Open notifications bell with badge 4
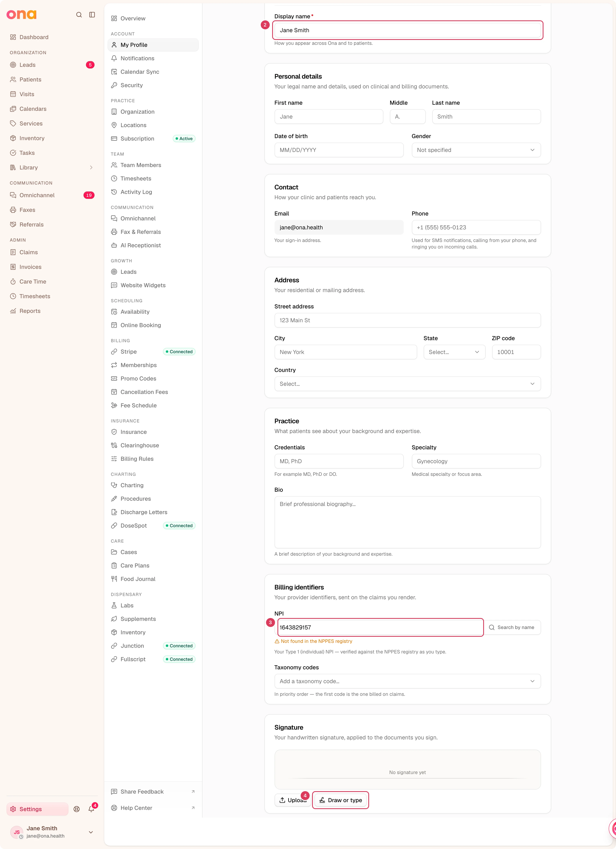The width and height of the screenshot is (616, 849). click(x=91, y=809)
